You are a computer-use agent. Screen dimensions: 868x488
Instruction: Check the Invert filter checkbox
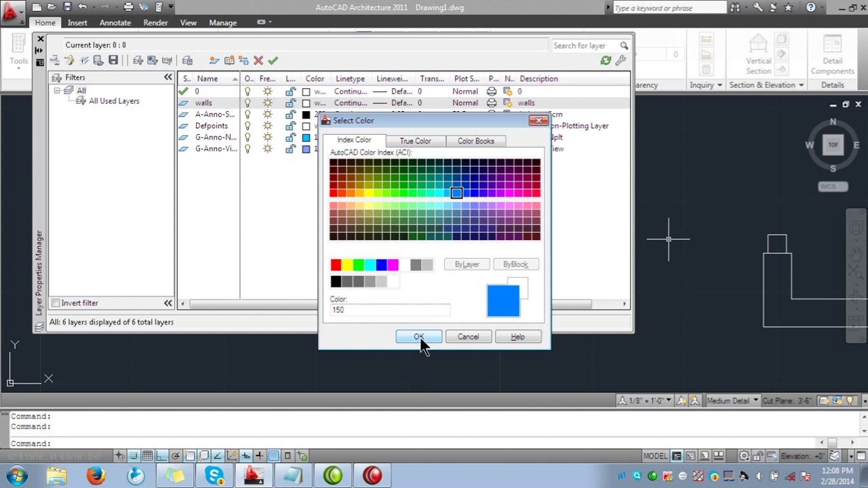pos(56,303)
